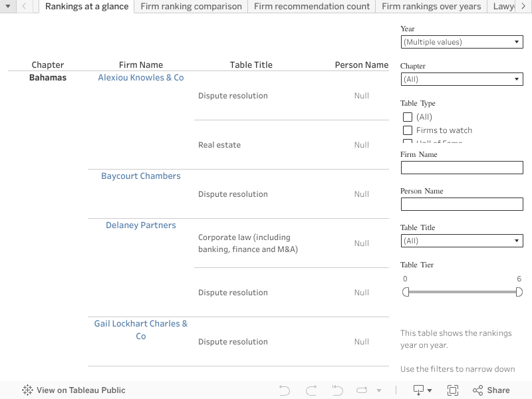Screen dimensions: 532x399
Task: Check the Hall of Fame box
Action: coord(408,142)
